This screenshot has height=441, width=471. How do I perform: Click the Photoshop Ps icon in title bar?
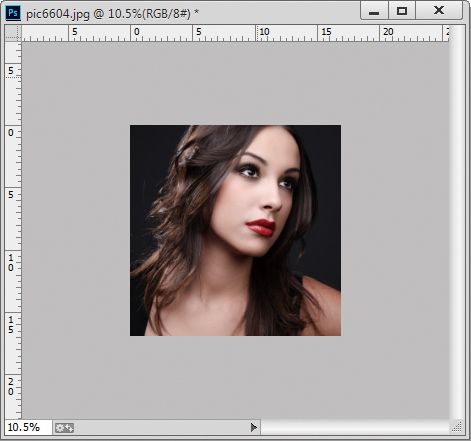(13, 13)
